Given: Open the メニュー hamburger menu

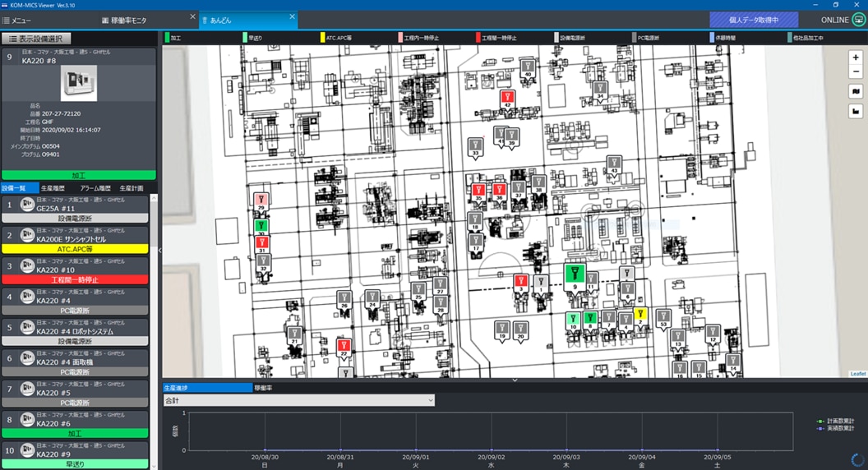Looking at the screenshot, I should point(16,20).
